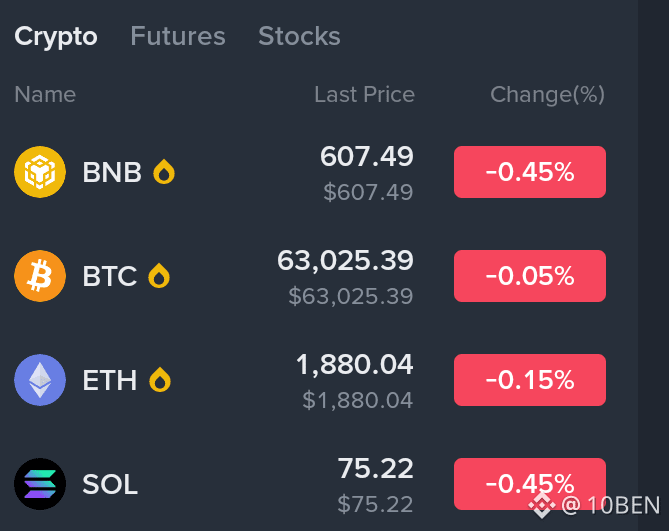Screen dimensions: 669x531
Task: Click the flame icon next to BNB
Action: (x=164, y=171)
